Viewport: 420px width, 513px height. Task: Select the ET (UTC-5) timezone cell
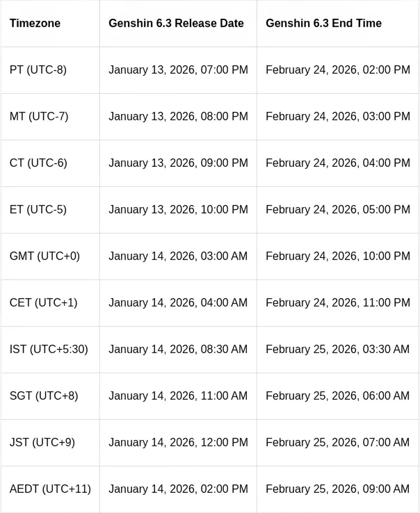[x=38, y=210]
